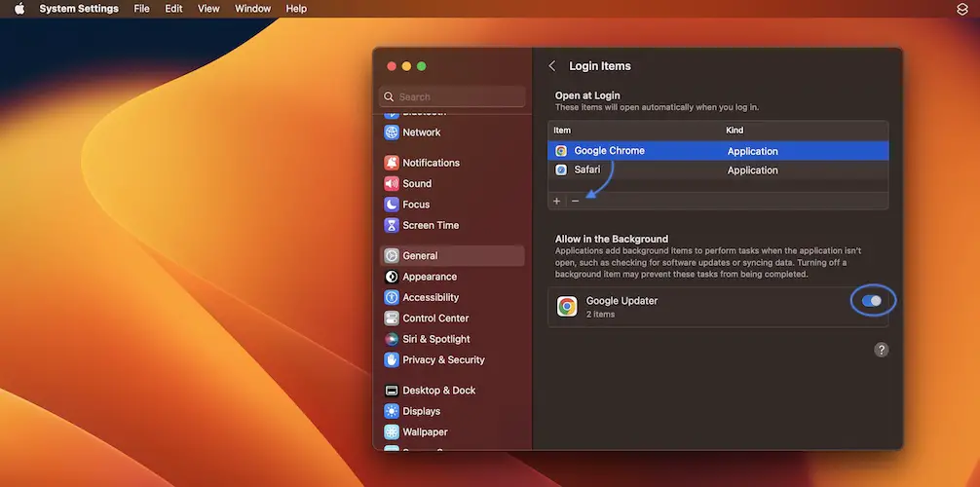Click the Privacy & Security hand icon
This screenshot has height=487, width=980.
click(392, 360)
